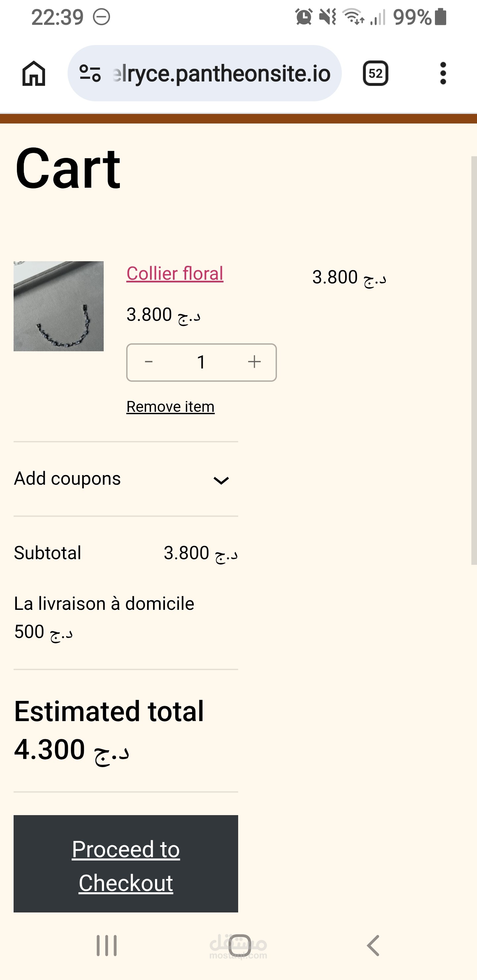Tap the Android home navigation button
This screenshot has height=980, width=477.
coord(239,945)
